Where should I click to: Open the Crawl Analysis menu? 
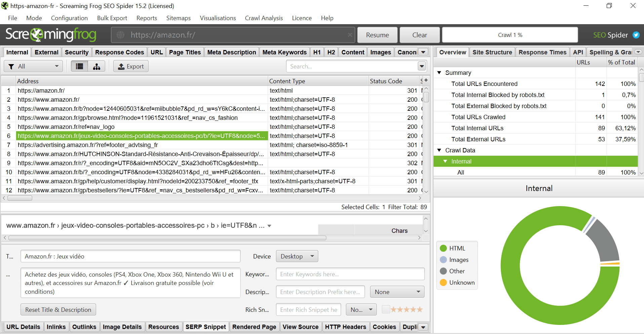[264, 18]
